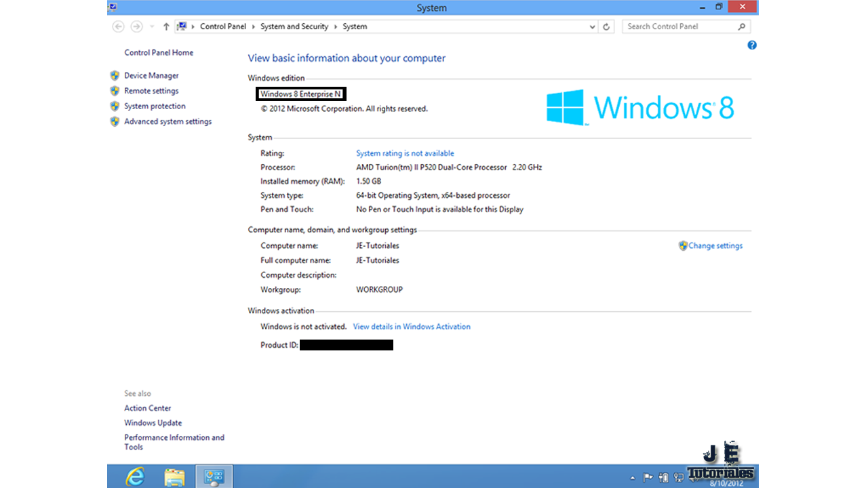Expand the chevron after Control Panel breadcrumb
The height and width of the screenshot is (488, 868).
coord(253,26)
